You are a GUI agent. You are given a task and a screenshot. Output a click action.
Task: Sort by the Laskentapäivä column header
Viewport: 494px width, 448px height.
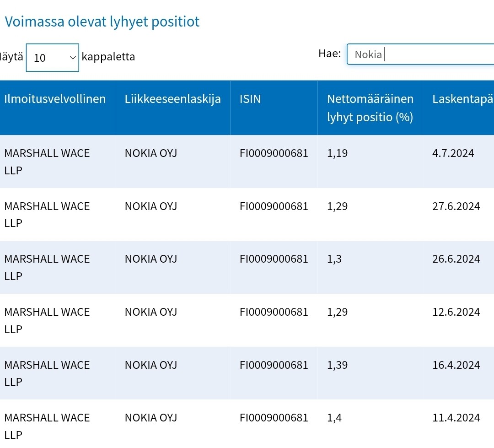click(x=458, y=108)
